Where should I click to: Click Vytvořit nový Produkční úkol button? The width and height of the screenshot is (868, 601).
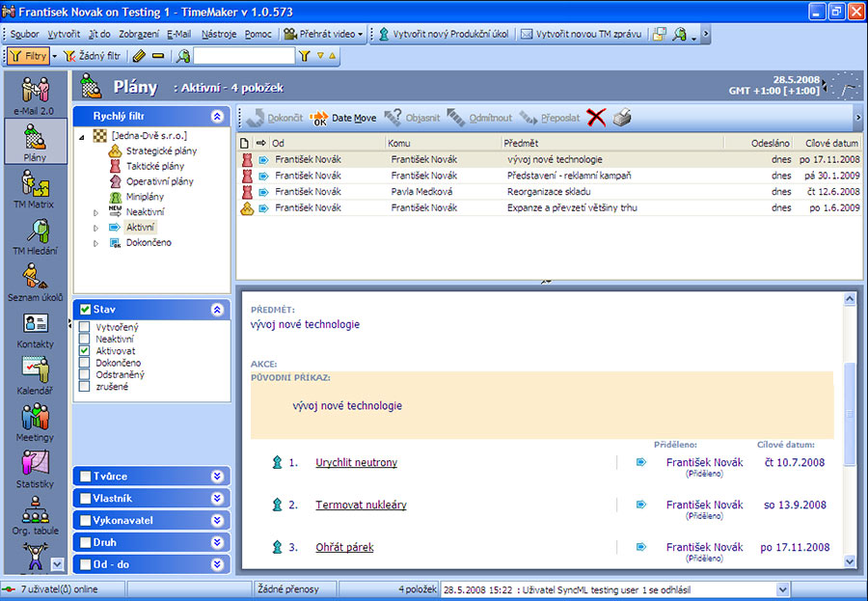coord(442,34)
